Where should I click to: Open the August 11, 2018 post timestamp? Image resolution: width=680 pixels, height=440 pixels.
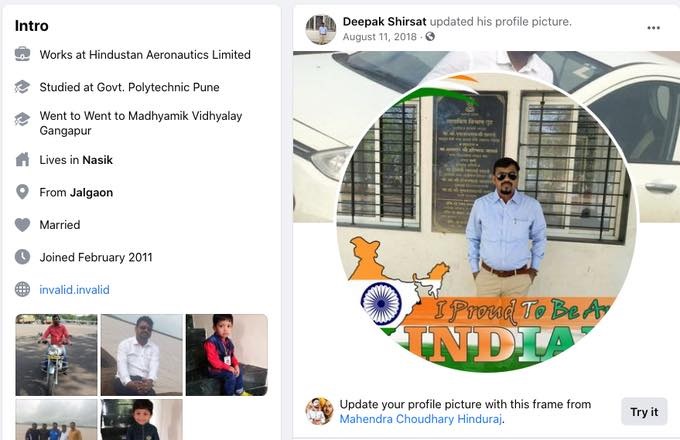[x=379, y=36]
